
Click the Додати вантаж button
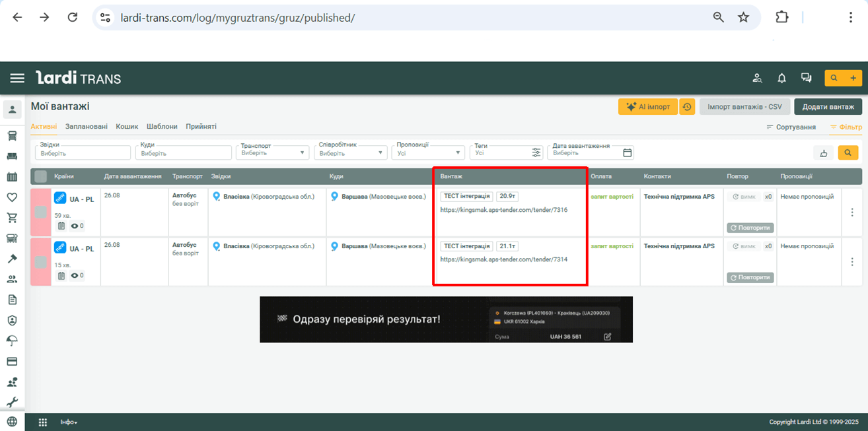tap(828, 107)
